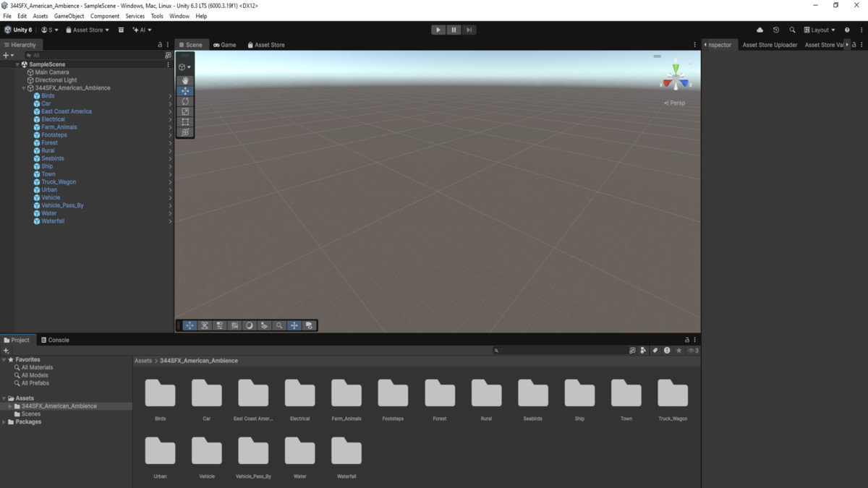Open Undo History from top toolbar

coord(776,30)
